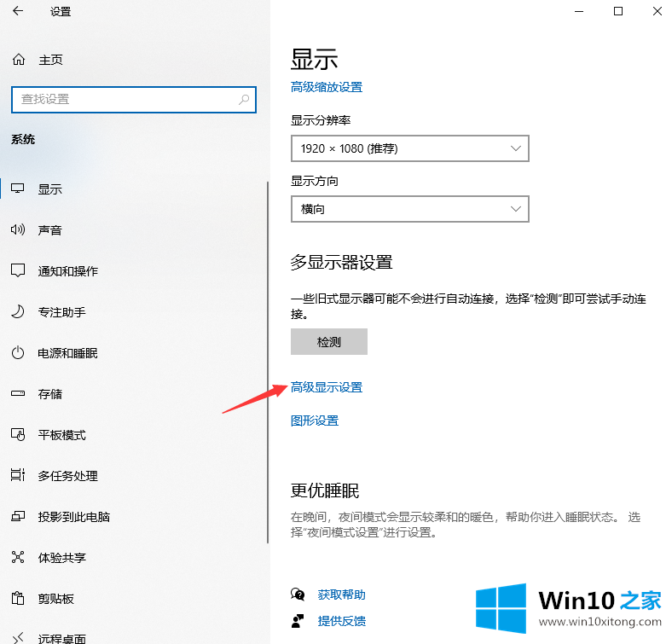Click the Power & sleep (电源和睡眠) icon
The width and height of the screenshot is (672, 644).
[18, 353]
